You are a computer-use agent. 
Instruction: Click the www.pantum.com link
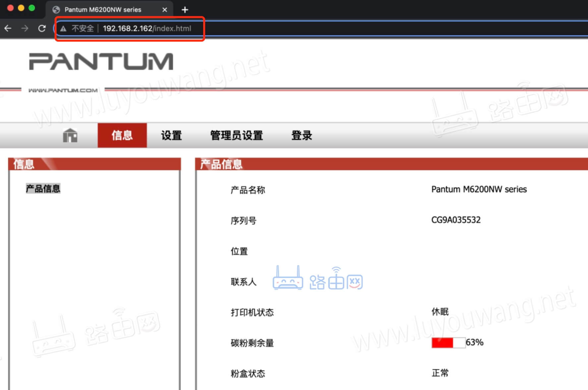point(63,90)
